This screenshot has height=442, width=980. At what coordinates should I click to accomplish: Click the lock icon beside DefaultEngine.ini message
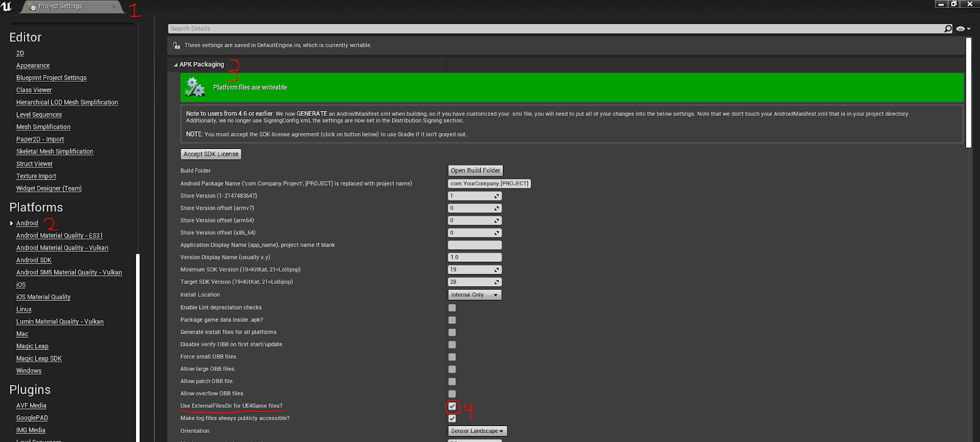[176, 45]
